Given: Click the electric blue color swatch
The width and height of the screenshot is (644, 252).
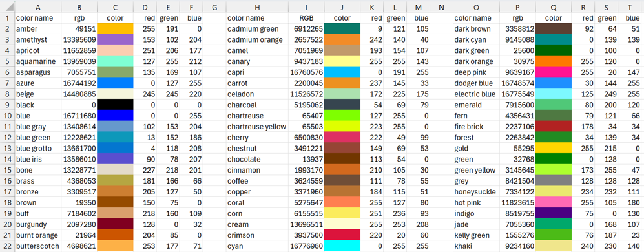Looking at the screenshot, I should (x=554, y=94).
